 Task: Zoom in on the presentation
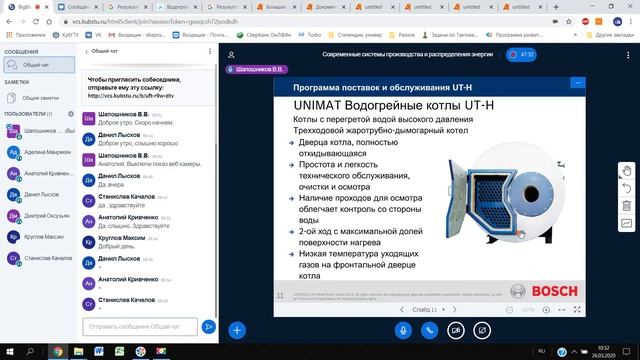pyautogui.click(x=546, y=310)
